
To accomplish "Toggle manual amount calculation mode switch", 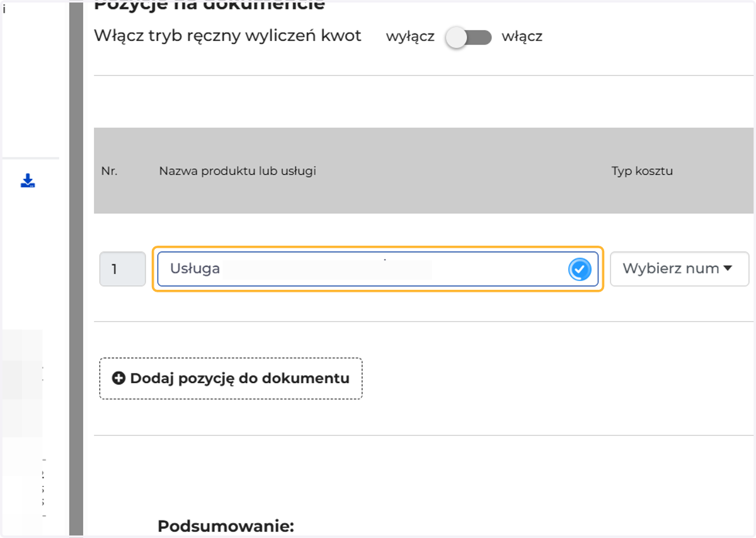I will click(468, 38).
